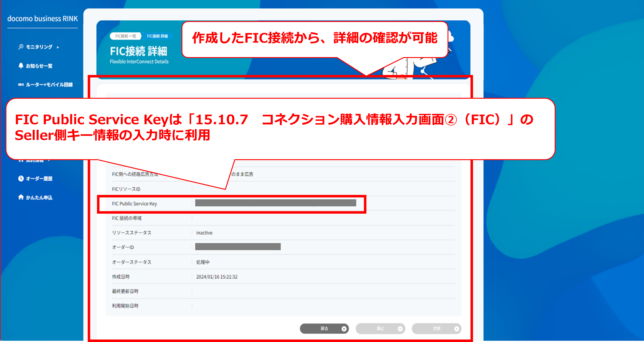
Task: Click the play arrow circle on 戻る button
Action: [x=344, y=329]
